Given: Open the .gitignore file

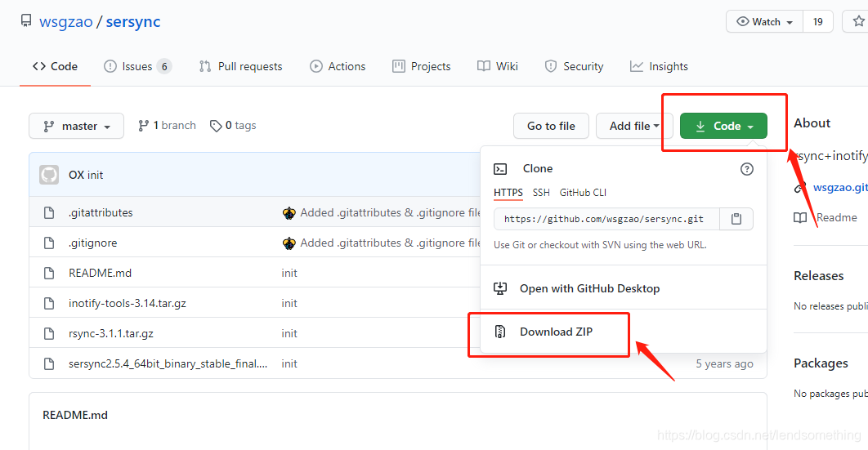Looking at the screenshot, I should point(93,243).
